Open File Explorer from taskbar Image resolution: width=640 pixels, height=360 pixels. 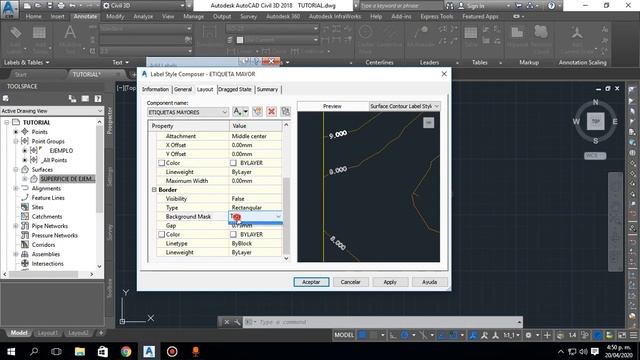click(80, 351)
